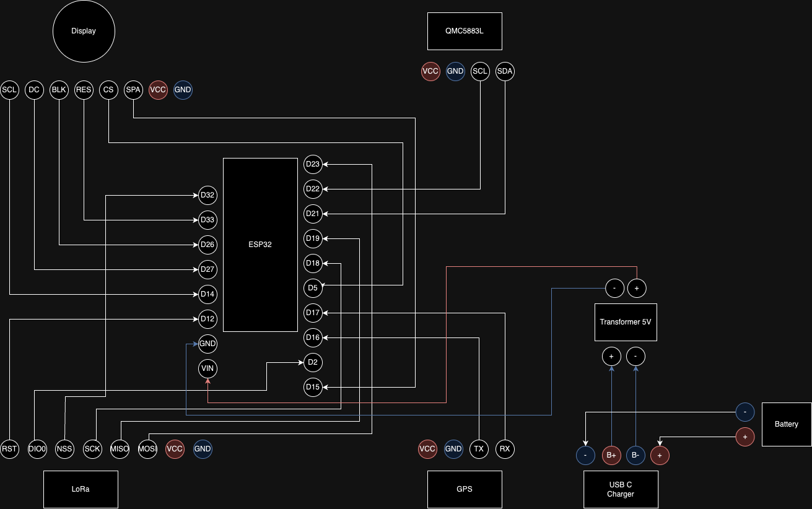The height and width of the screenshot is (509, 812).
Task: Select the SDA pin circle
Action: (505, 71)
